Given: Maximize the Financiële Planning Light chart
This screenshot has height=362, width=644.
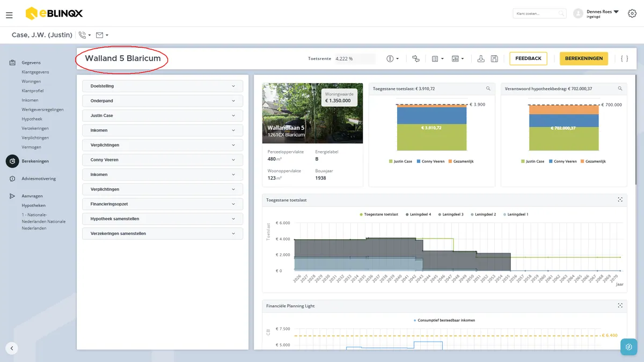Looking at the screenshot, I should click(x=620, y=306).
